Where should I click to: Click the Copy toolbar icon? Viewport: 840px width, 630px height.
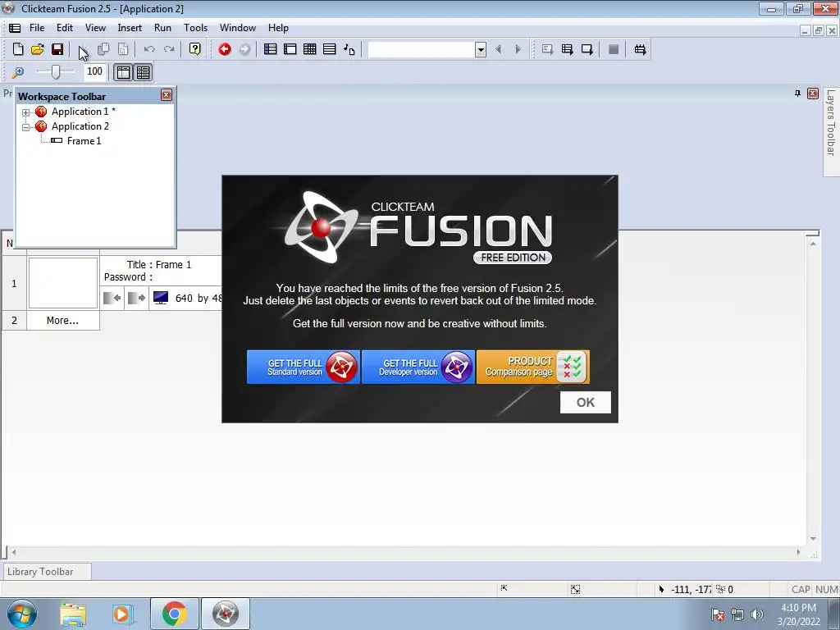coord(103,49)
